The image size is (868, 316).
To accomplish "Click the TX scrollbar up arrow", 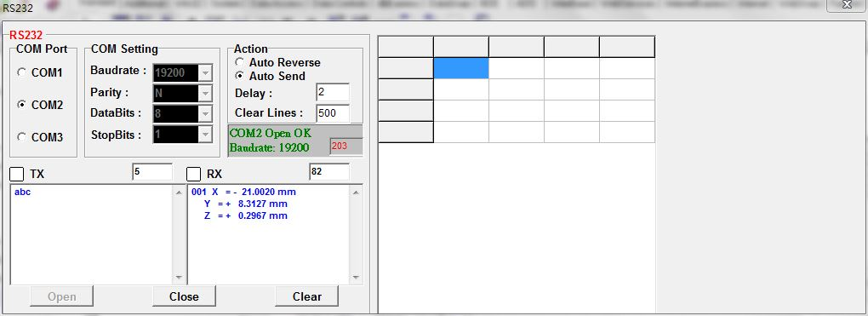I will 179,192.
